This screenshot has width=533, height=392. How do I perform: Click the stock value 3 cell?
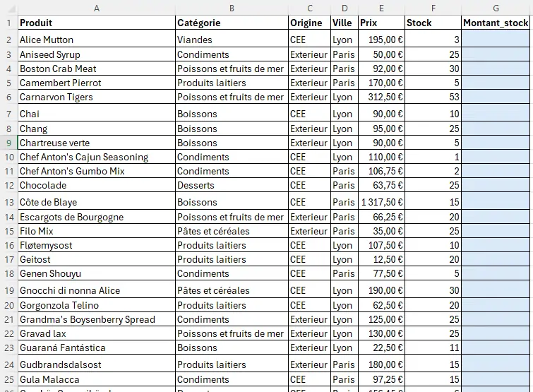[x=433, y=38]
